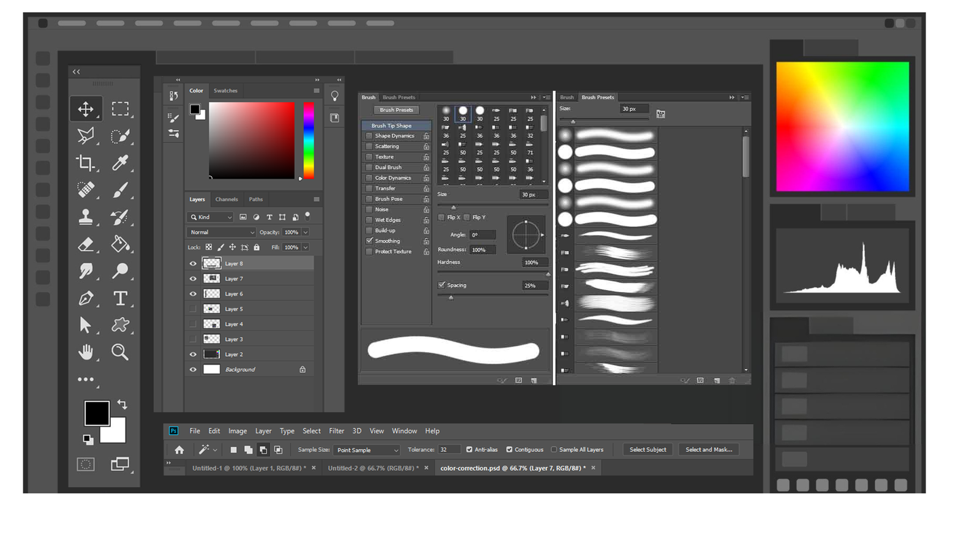
Task: Click the foreground color swatch in toolbar
Action: [97, 413]
